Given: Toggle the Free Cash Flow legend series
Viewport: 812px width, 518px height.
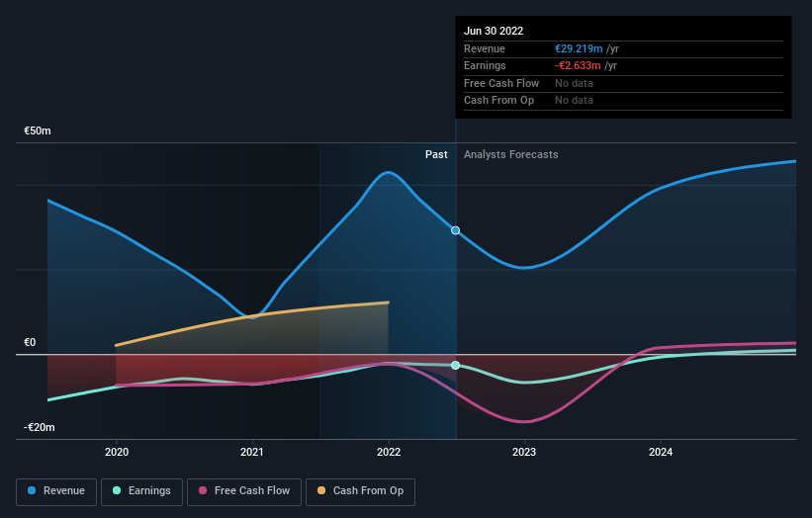Looking at the screenshot, I should click(x=244, y=491).
